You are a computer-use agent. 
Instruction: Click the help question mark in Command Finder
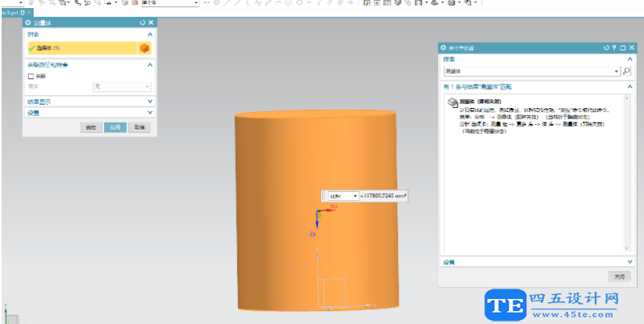coord(614,48)
